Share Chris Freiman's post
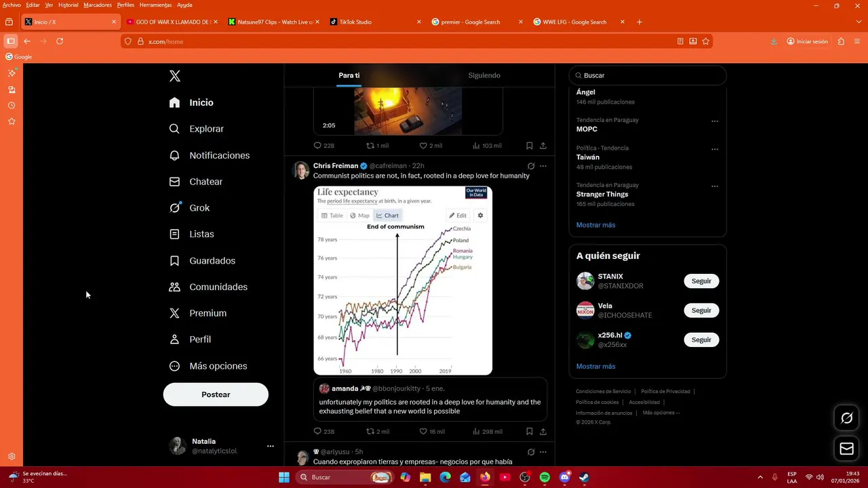This screenshot has width=868, height=488. (x=543, y=431)
